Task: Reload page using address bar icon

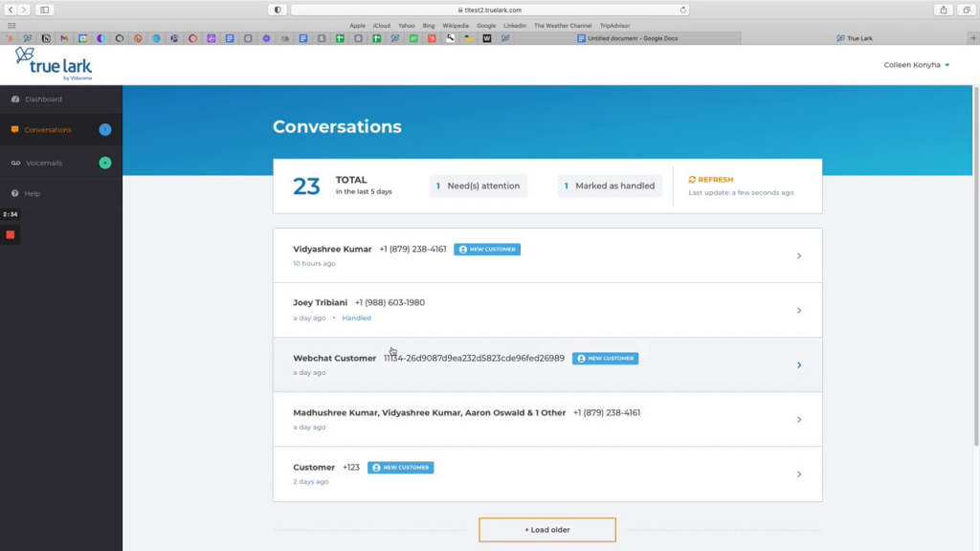Action: (x=683, y=10)
